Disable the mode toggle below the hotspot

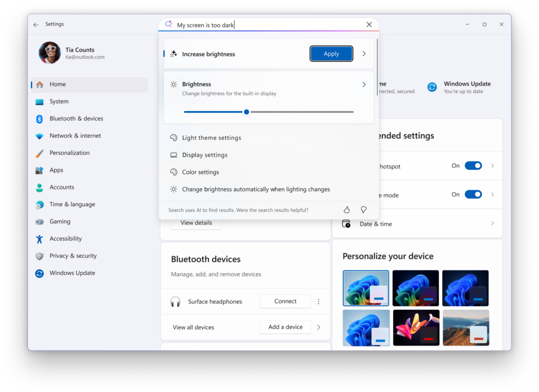[473, 194]
